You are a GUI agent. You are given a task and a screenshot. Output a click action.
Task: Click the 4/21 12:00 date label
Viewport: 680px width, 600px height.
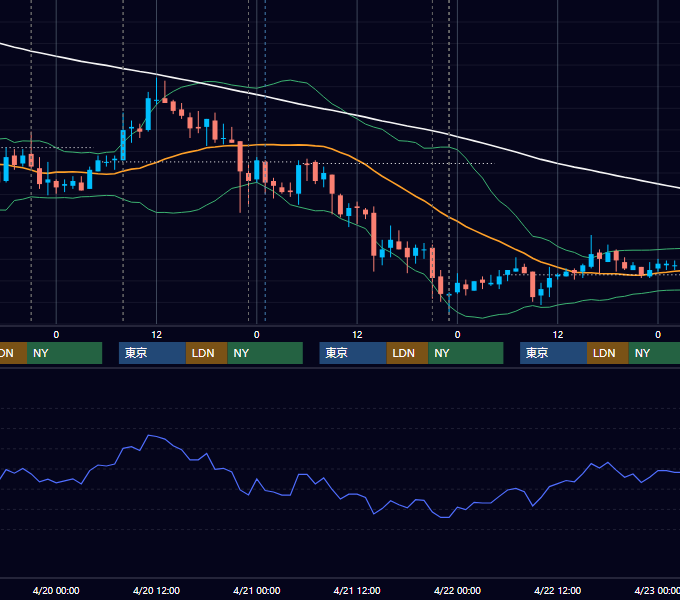[x=357, y=590]
